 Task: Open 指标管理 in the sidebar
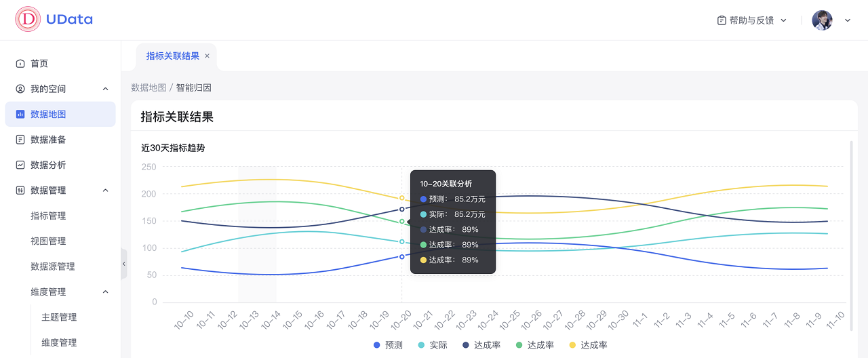click(x=48, y=216)
